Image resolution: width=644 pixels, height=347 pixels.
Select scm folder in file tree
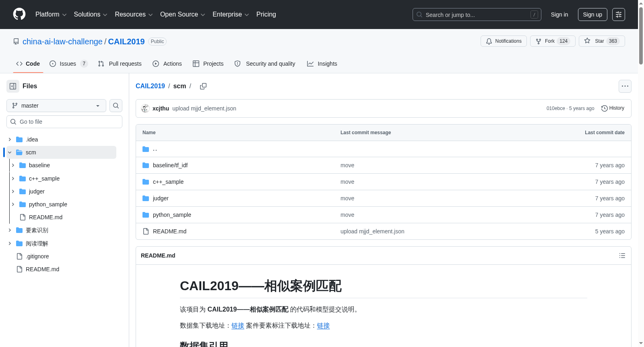61,152
